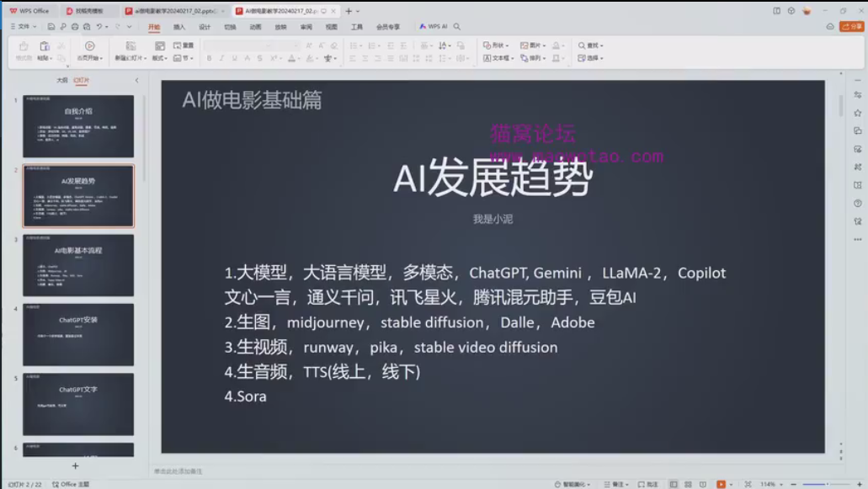Select slide 5 thumbnail ChatGPT文字
Image resolution: width=868 pixels, height=489 pixels.
(x=78, y=404)
